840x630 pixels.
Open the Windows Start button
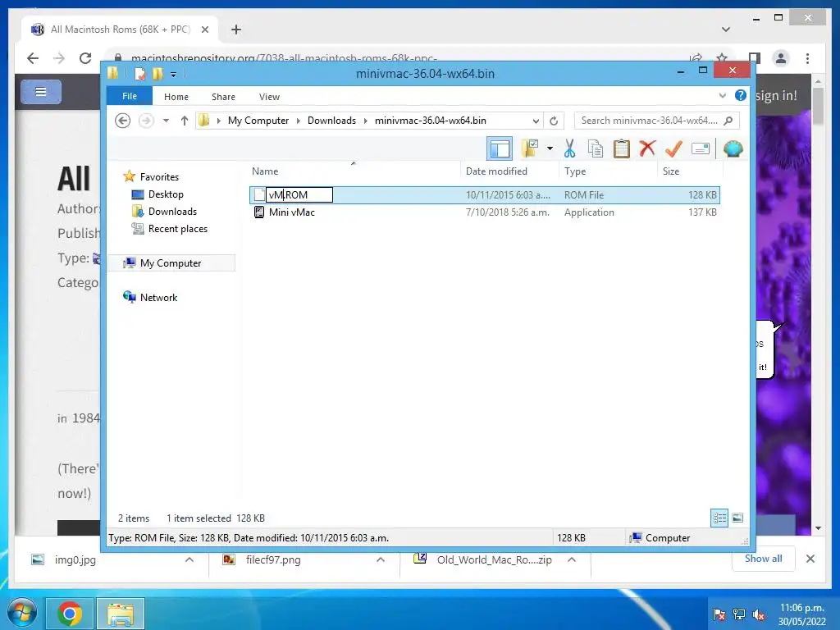click(x=21, y=614)
